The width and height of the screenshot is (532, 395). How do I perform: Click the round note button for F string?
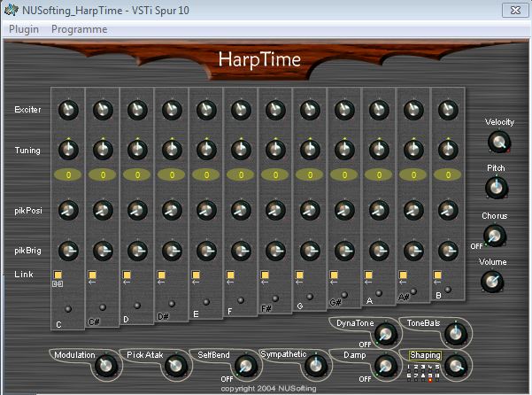tap(241, 300)
